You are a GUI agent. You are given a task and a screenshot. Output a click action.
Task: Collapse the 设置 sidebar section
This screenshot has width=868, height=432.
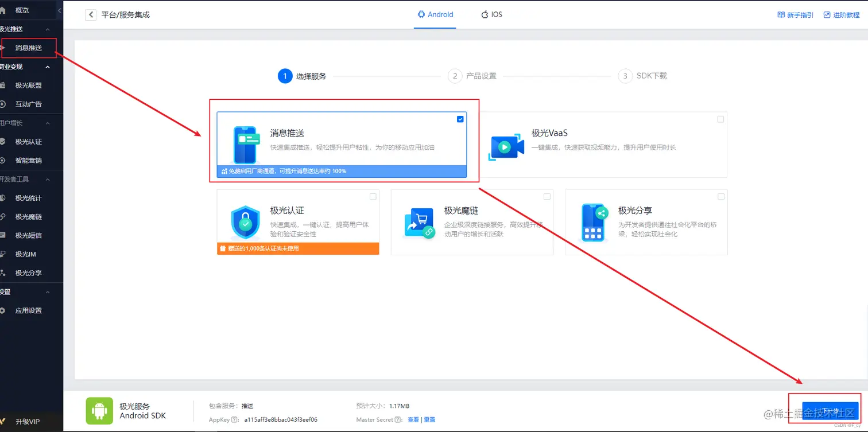(48, 291)
